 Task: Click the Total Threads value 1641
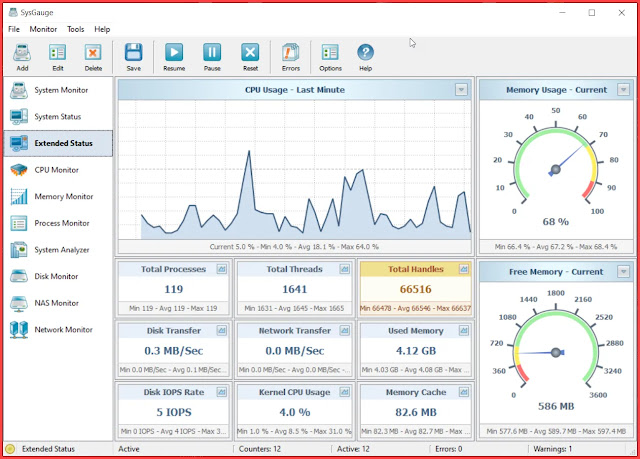click(x=295, y=289)
